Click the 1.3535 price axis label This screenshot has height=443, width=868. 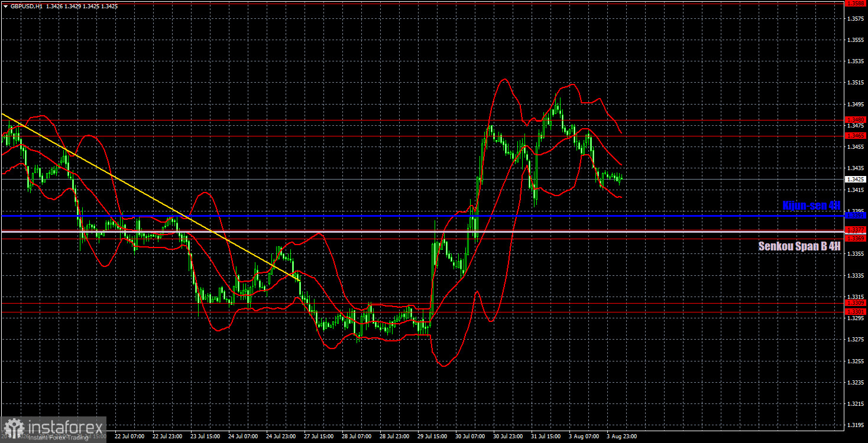[x=856, y=61]
